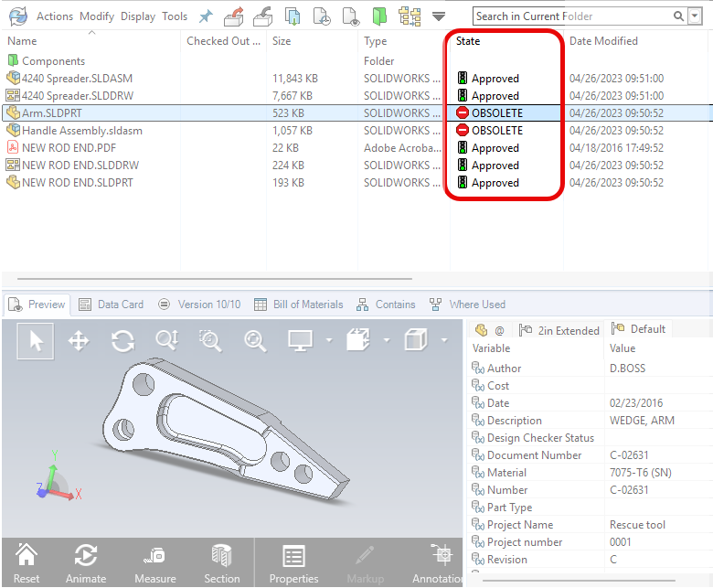Viewport: 713px width, 588px height.
Task: Click the green folder toolbar icon
Action: [x=379, y=16]
